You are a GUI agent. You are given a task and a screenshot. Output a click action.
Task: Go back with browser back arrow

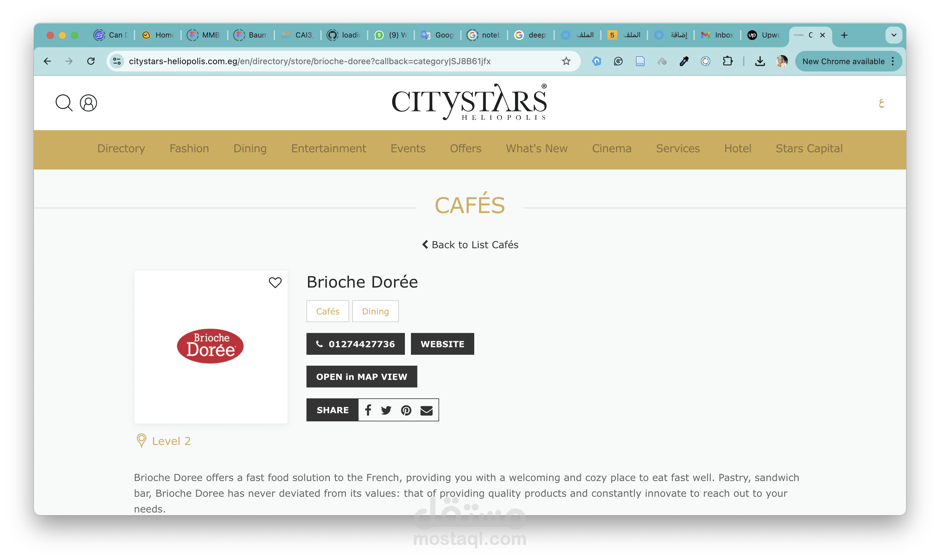47,61
